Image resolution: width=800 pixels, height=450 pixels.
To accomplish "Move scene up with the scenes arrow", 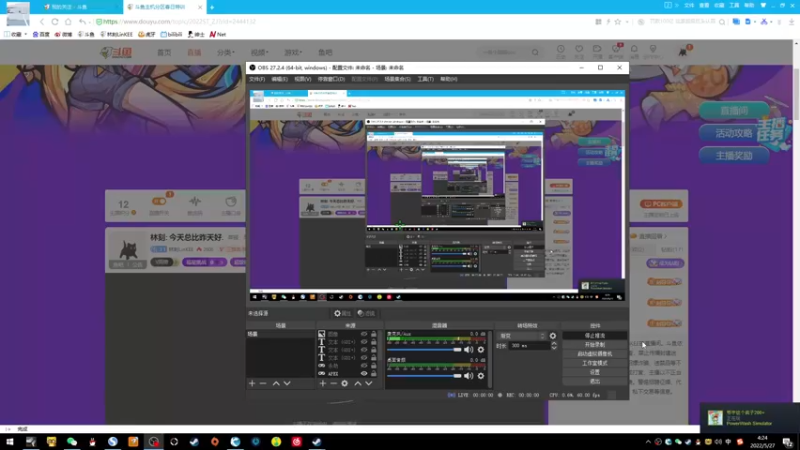I will [276, 383].
